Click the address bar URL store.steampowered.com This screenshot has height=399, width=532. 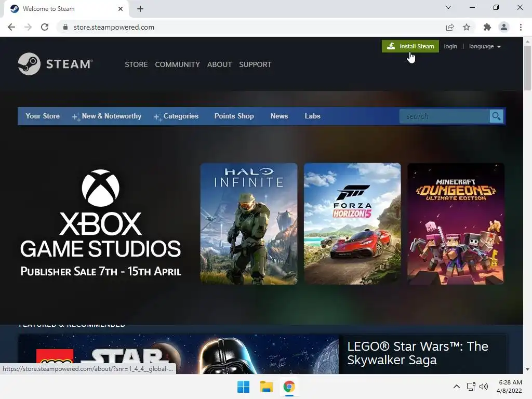114,27
